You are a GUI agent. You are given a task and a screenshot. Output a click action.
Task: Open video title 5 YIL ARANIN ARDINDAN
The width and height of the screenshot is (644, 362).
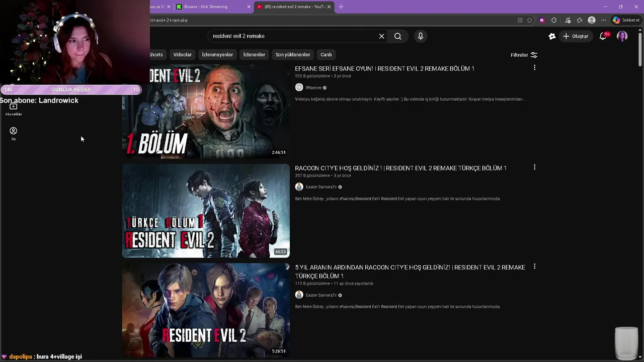coord(410,271)
